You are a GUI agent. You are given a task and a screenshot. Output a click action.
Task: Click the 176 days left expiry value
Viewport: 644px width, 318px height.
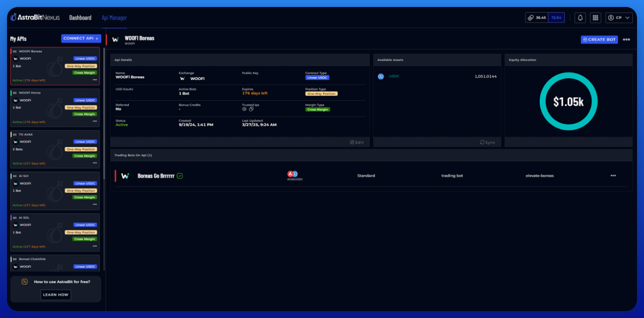255,93
